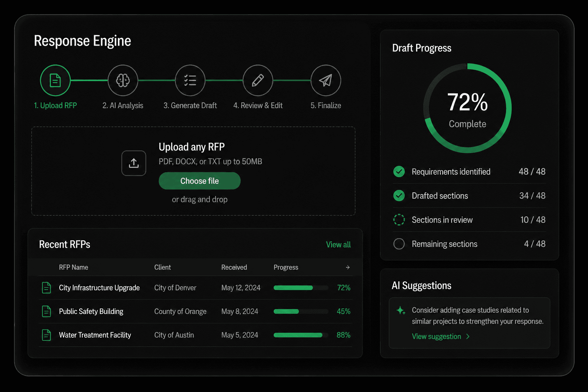Image resolution: width=588 pixels, height=392 pixels.
Task: Click the 72% progress bar for City Infrastructure
Action: [301, 288]
